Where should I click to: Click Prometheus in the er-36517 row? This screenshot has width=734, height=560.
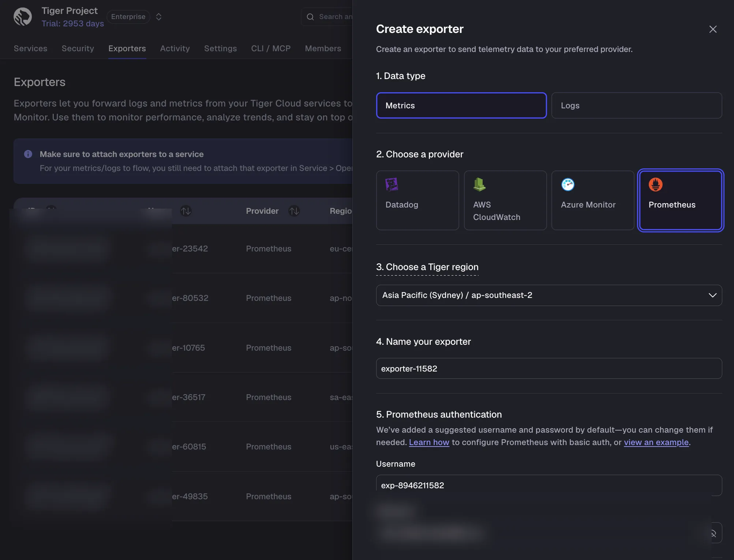269,397
